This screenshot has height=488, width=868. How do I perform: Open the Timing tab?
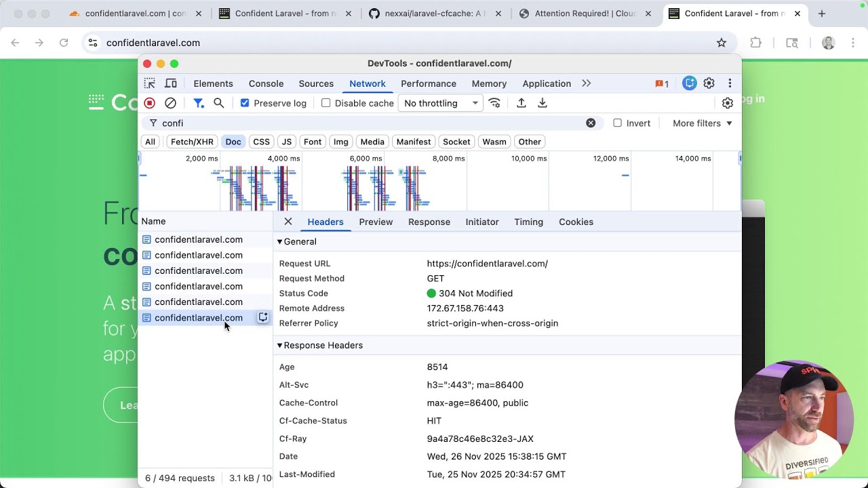click(528, 222)
